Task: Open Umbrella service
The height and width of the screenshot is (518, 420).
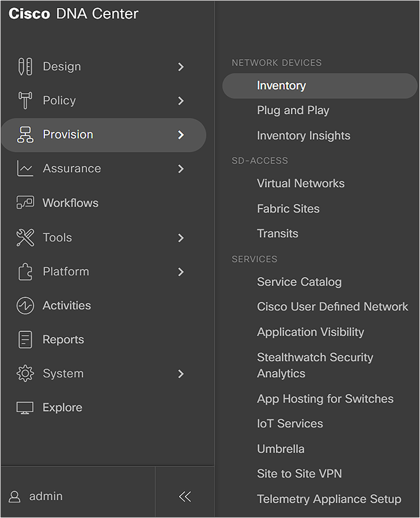Action: 280,449
